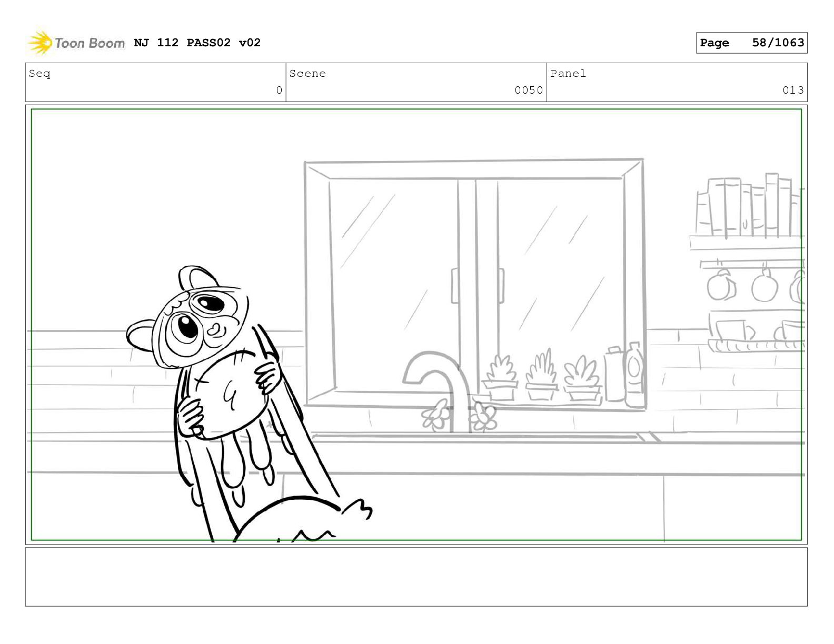This screenshot has width=834, height=644.
Task: Click the empty notes box below the panel
Action: (416, 577)
